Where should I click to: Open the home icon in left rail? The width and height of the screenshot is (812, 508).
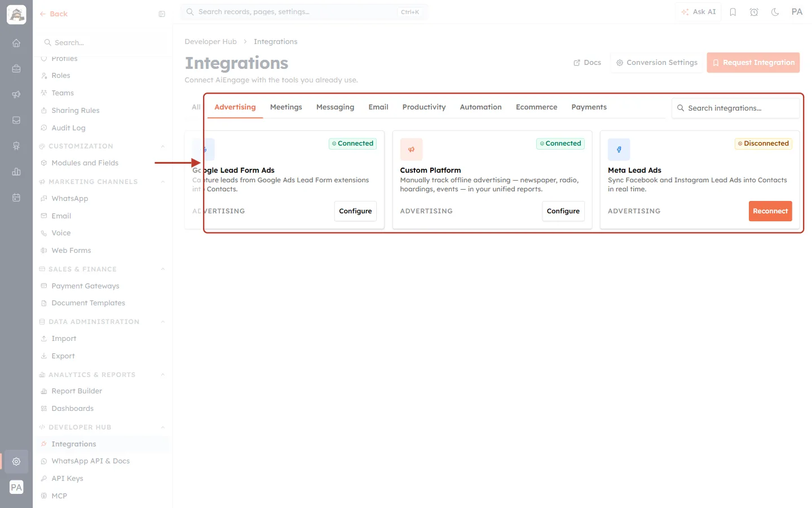coord(16,43)
